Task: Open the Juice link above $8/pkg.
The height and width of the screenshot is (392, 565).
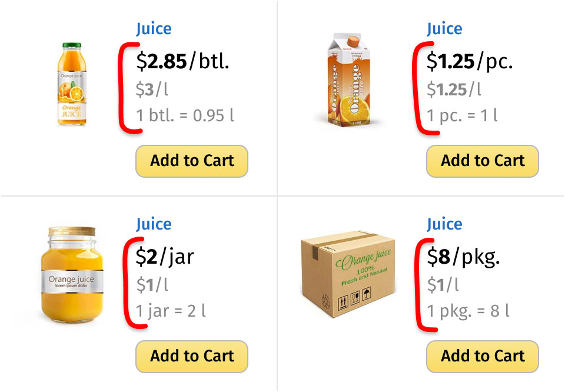Action: (x=445, y=224)
